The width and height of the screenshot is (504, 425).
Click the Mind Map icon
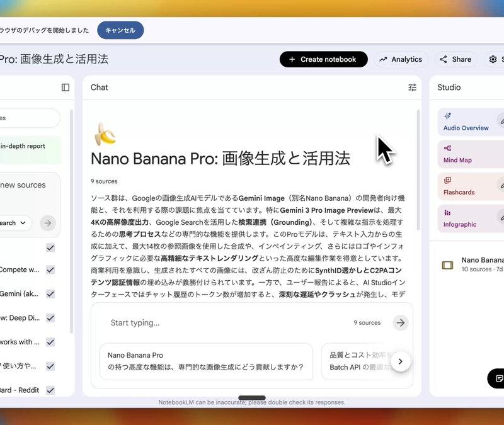(447, 148)
